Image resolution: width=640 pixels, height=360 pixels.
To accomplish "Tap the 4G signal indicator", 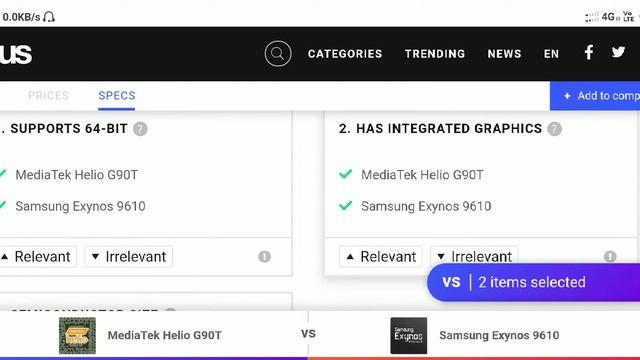I will 608,17.
